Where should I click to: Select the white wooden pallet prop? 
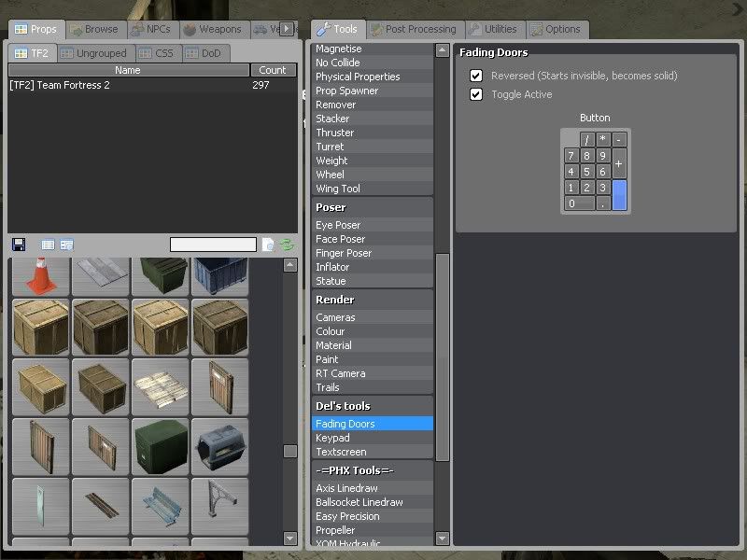coord(161,387)
